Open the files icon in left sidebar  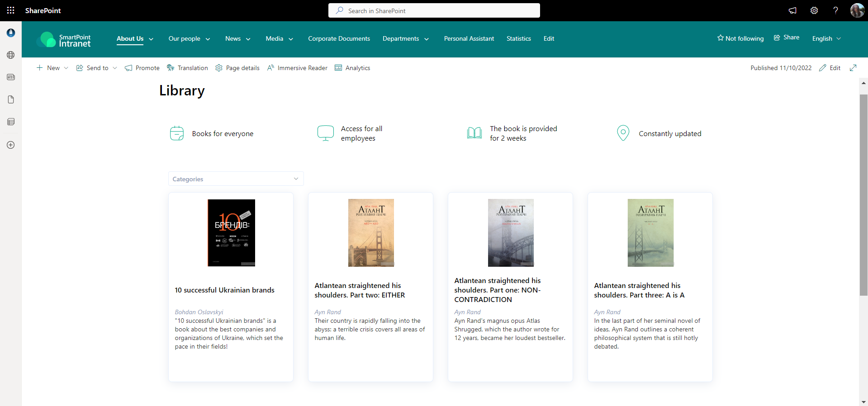[x=11, y=99]
